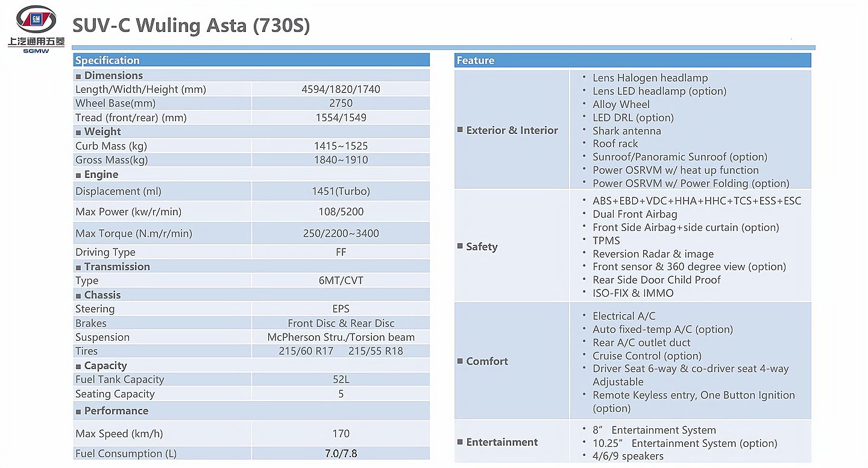868x468 pixels.
Task: Select the "ABS+EBD+VDC+HHA+HHC+TCS+ESS+ESC" line
Action: point(697,201)
